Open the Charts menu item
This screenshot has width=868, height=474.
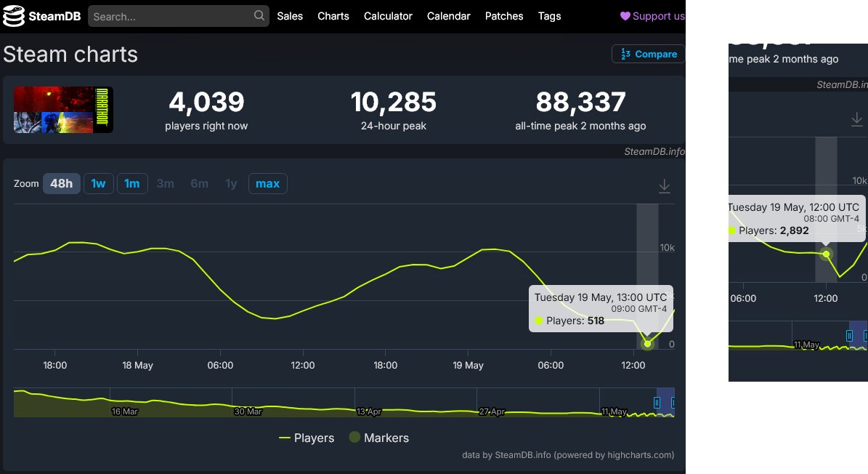tap(333, 16)
